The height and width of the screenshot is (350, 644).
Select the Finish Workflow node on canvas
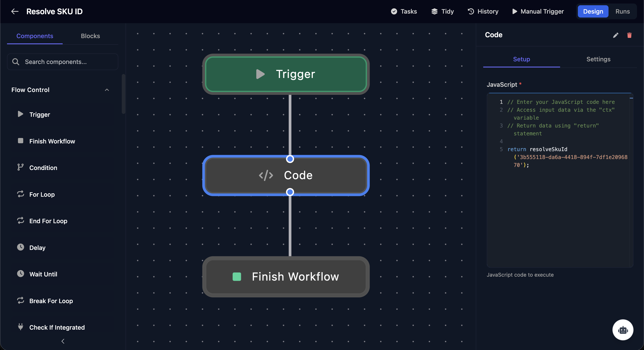coord(286,277)
